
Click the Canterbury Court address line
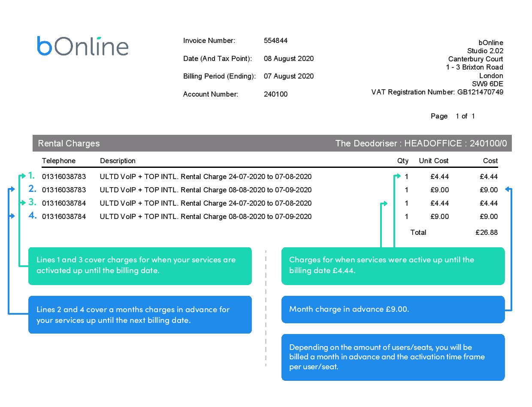pos(476,59)
